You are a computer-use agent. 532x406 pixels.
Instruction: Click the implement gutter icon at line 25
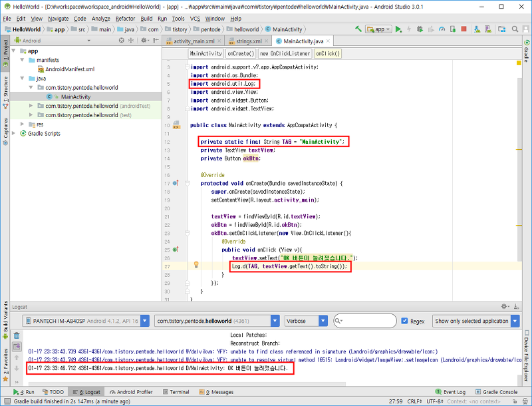(x=176, y=250)
